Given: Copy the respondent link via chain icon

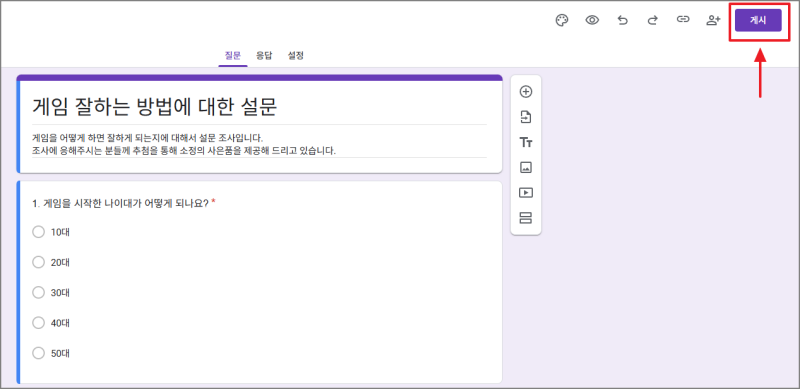Looking at the screenshot, I should (x=683, y=20).
